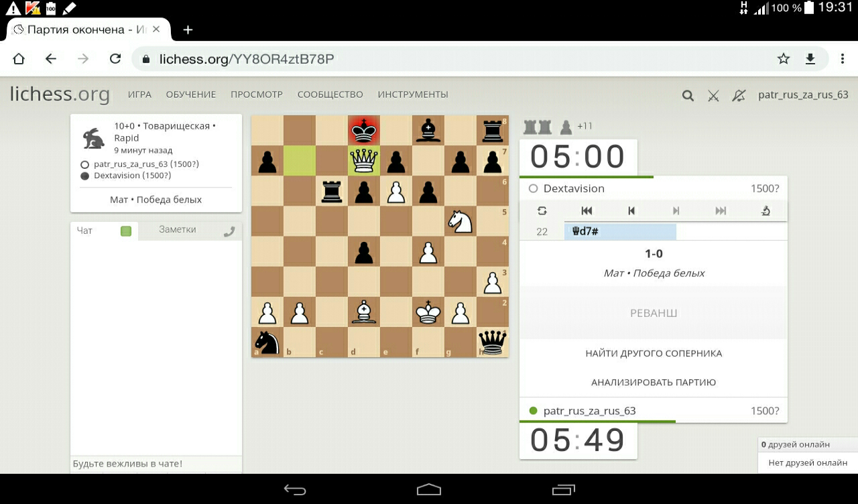Toggle the chat on/off green switch
Viewport: 858px width, 504px height.
tap(126, 231)
